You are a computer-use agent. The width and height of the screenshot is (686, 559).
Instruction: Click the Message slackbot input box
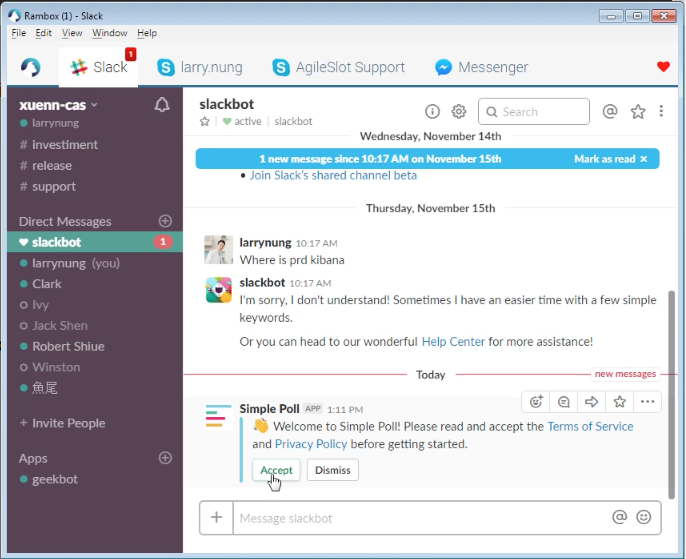click(422, 518)
